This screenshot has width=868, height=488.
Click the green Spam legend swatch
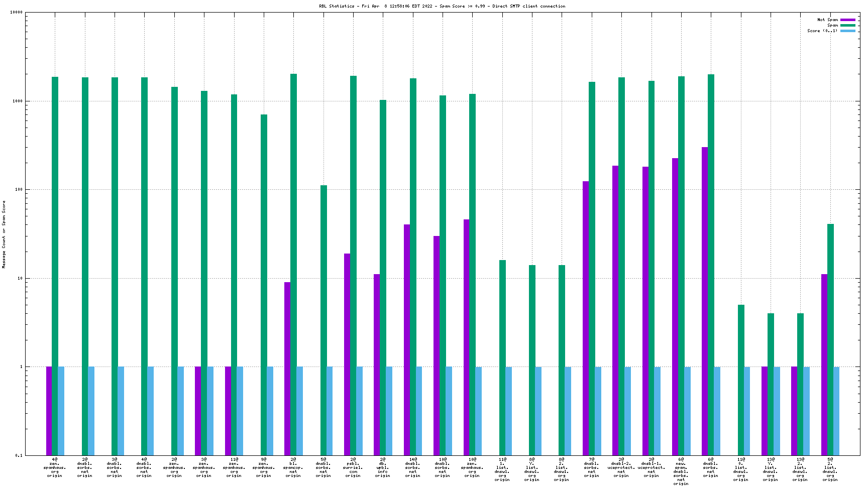click(x=847, y=25)
